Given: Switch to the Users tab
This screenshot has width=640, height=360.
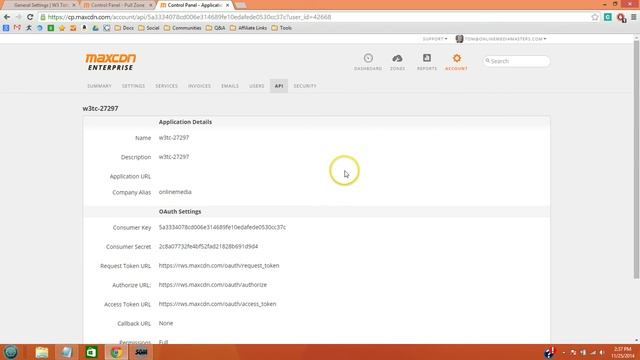Looking at the screenshot, I should [x=257, y=86].
